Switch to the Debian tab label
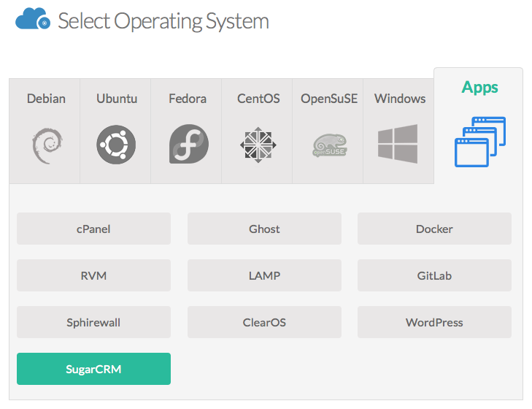The image size is (532, 409). tap(46, 99)
